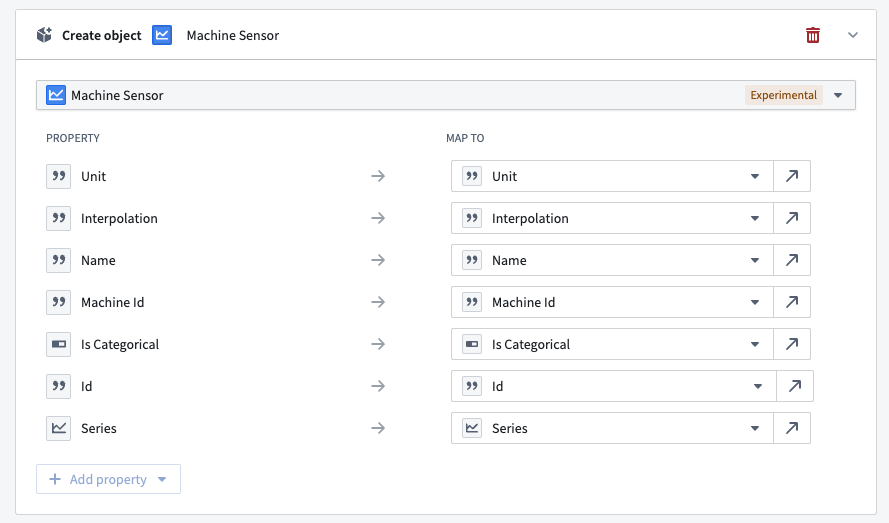Open arrow link for Series mapping

[792, 428]
